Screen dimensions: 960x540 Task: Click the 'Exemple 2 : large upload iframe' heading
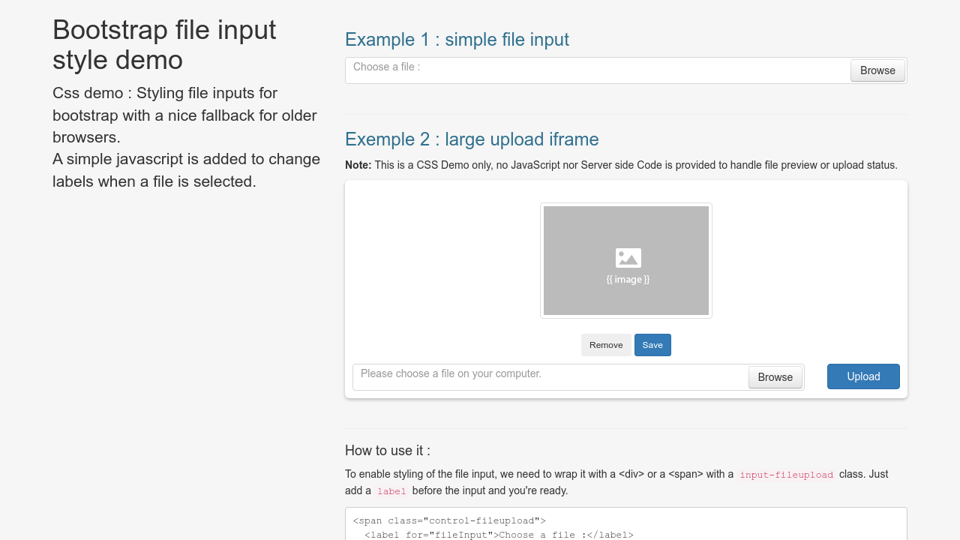point(472,139)
